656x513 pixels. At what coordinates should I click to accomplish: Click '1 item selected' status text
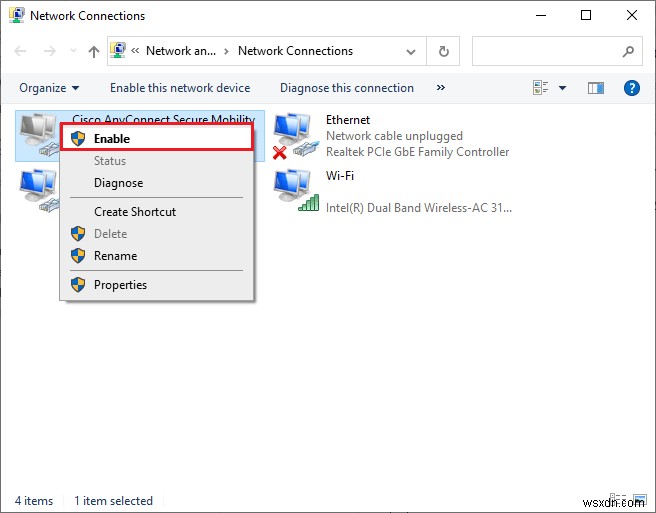tap(113, 500)
